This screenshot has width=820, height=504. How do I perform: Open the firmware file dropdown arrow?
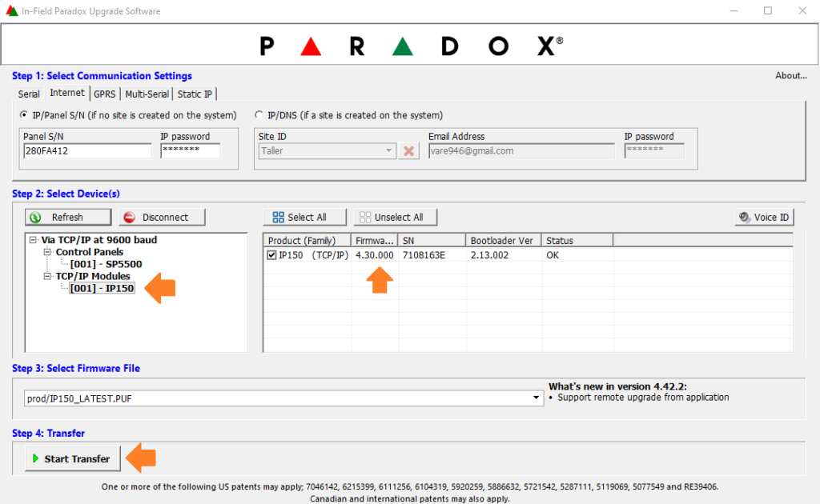[x=536, y=398]
